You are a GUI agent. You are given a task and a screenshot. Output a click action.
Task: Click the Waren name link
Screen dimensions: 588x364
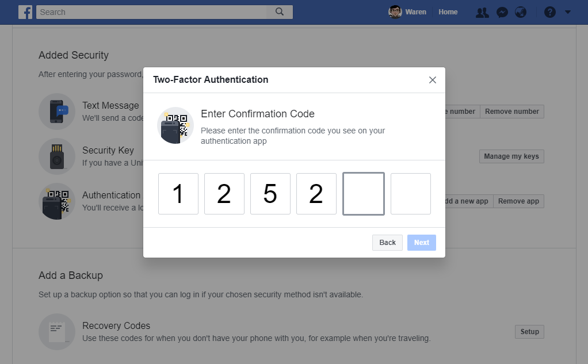pyautogui.click(x=416, y=12)
